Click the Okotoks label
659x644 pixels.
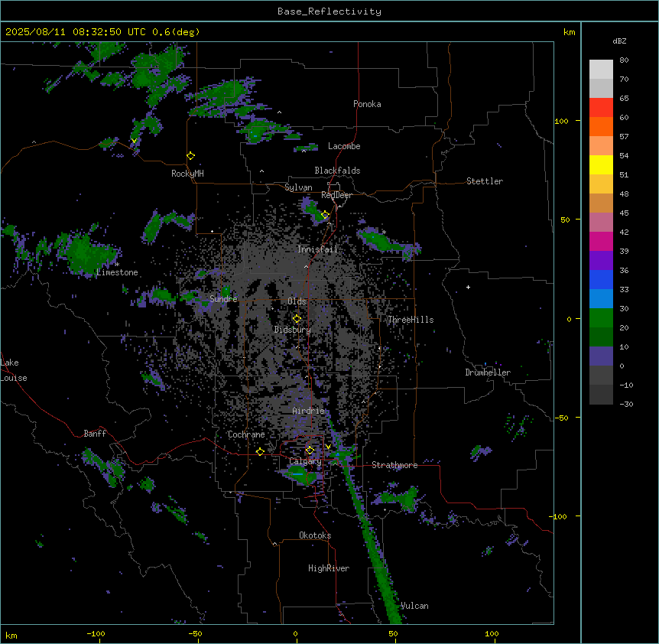pos(315,535)
